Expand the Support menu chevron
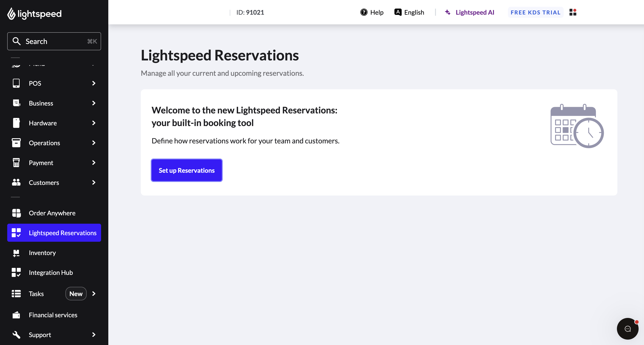Image resolution: width=644 pixels, height=345 pixels. click(x=94, y=335)
